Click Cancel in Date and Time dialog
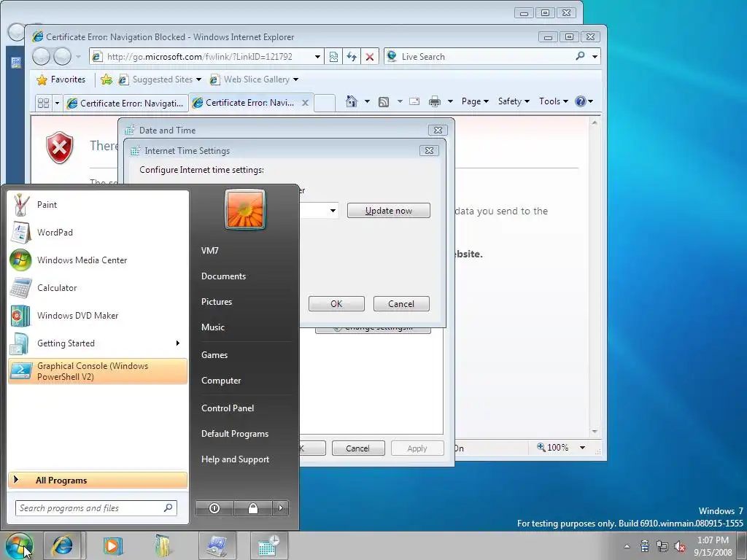 click(x=357, y=448)
